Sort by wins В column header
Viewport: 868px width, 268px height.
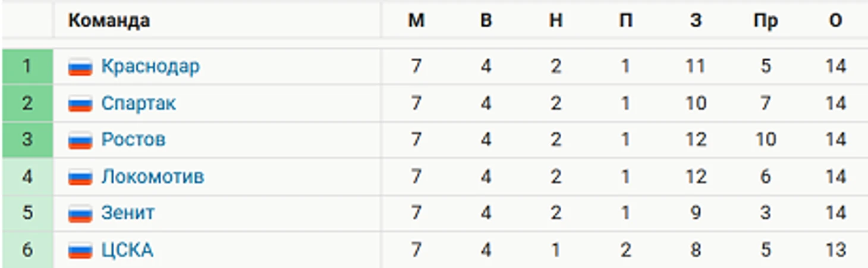(486, 21)
